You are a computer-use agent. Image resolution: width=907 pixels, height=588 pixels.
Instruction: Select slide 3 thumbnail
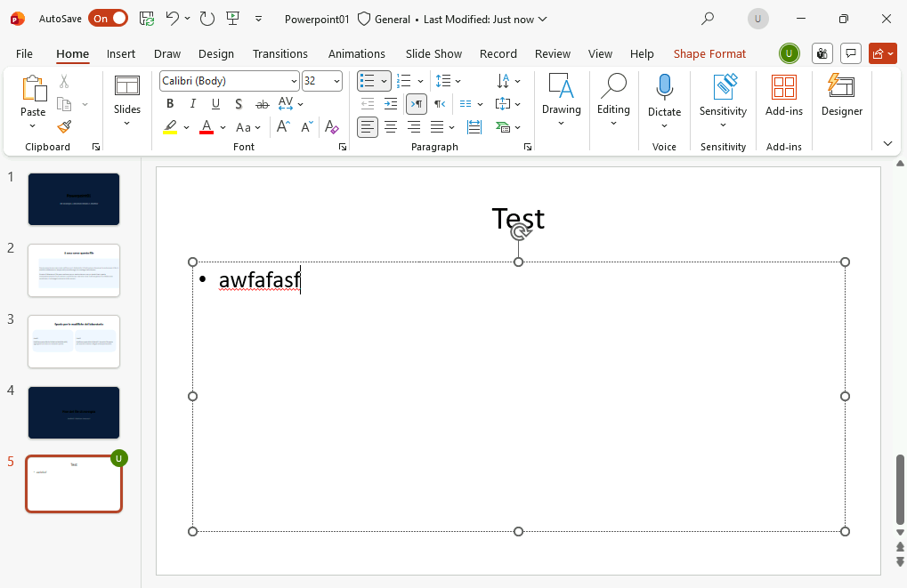tap(74, 342)
